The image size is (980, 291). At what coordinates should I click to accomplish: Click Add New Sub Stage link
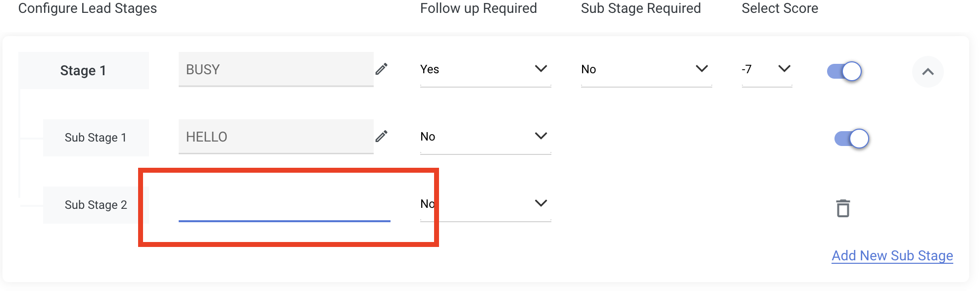tap(892, 255)
